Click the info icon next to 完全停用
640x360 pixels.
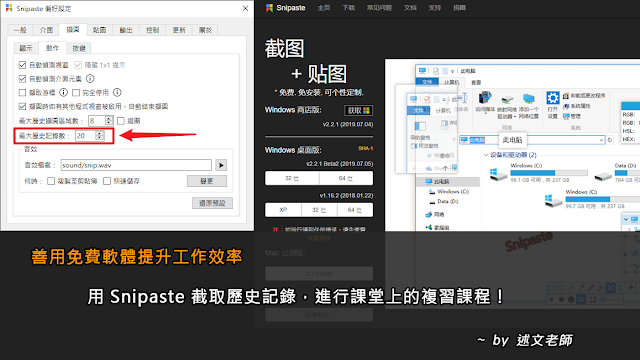point(117,93)
